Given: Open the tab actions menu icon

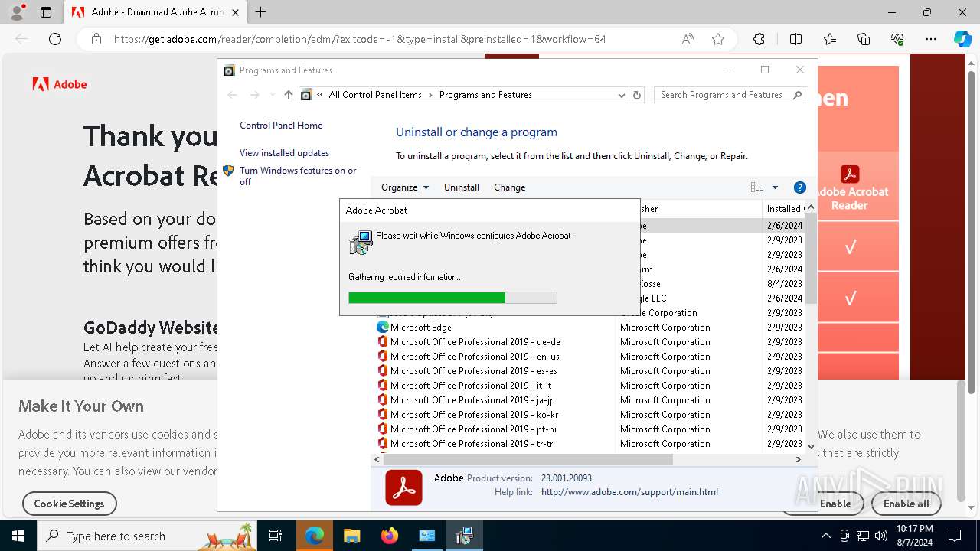Looking at the screenshot, I should tap(46, 12).
